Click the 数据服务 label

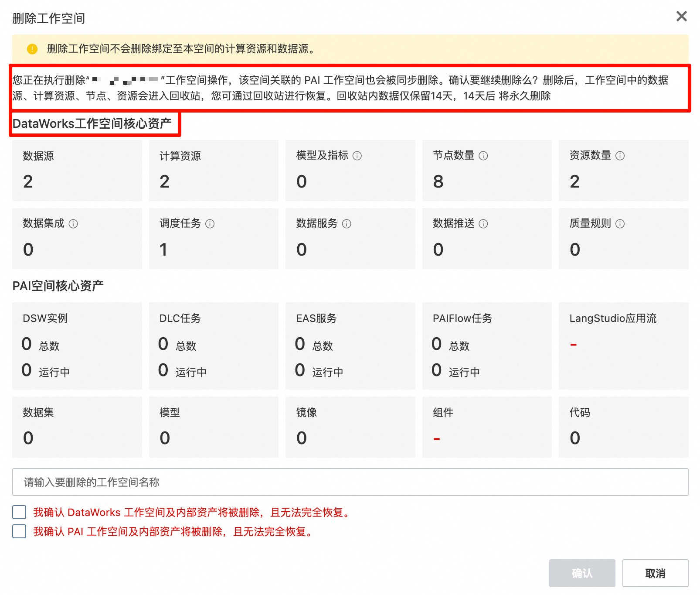pos(317,223)
